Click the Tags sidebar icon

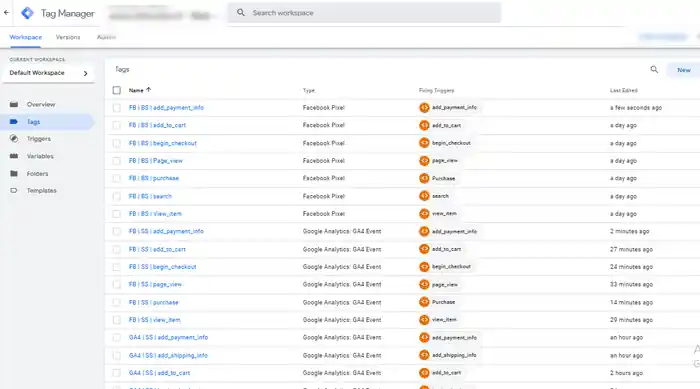point(14,121)
